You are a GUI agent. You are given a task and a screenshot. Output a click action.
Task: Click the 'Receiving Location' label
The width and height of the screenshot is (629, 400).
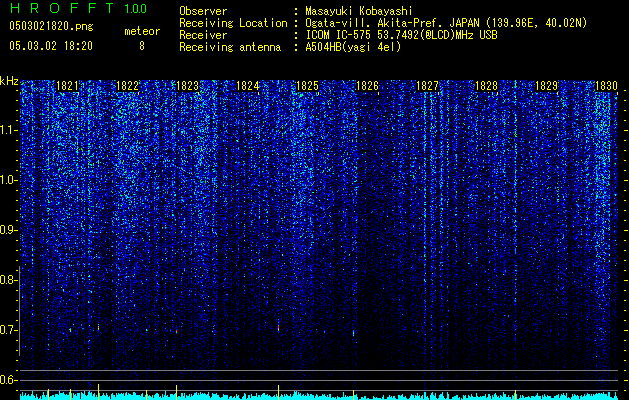(233, 23)
